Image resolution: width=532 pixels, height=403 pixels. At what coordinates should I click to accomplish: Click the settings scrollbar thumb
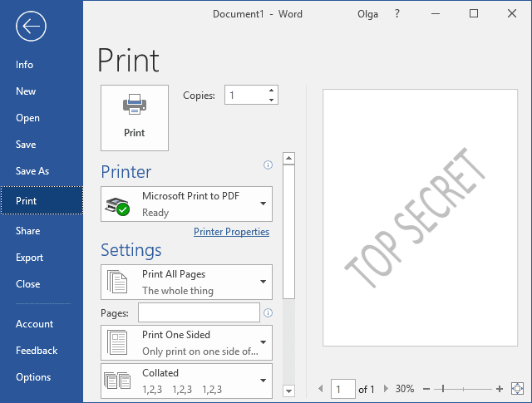288,232
